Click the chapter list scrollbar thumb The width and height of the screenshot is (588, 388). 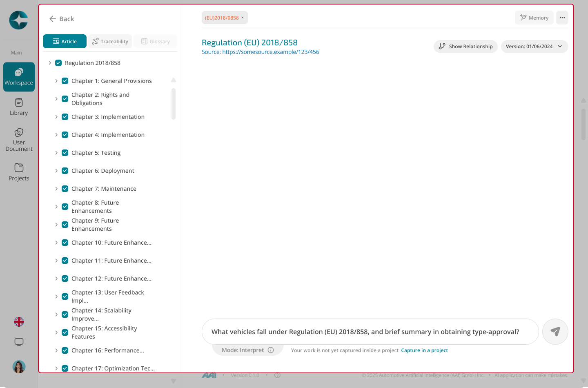tap(174, 104)
